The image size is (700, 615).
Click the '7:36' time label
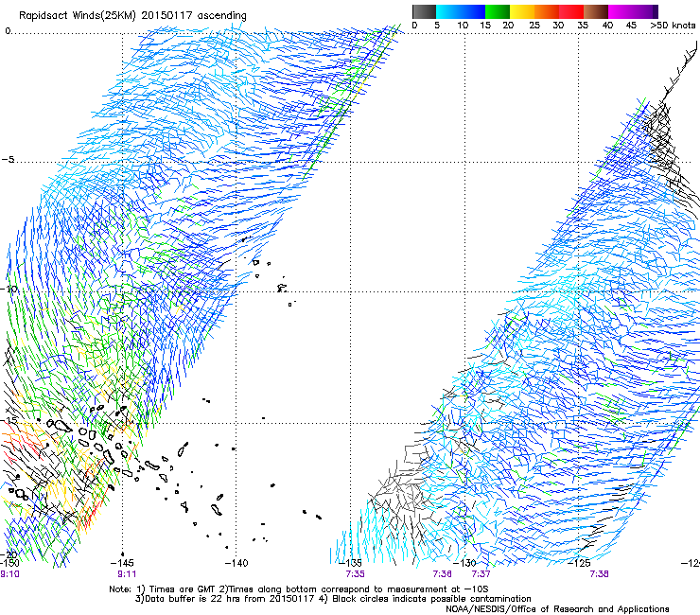[x=442, y=574]
